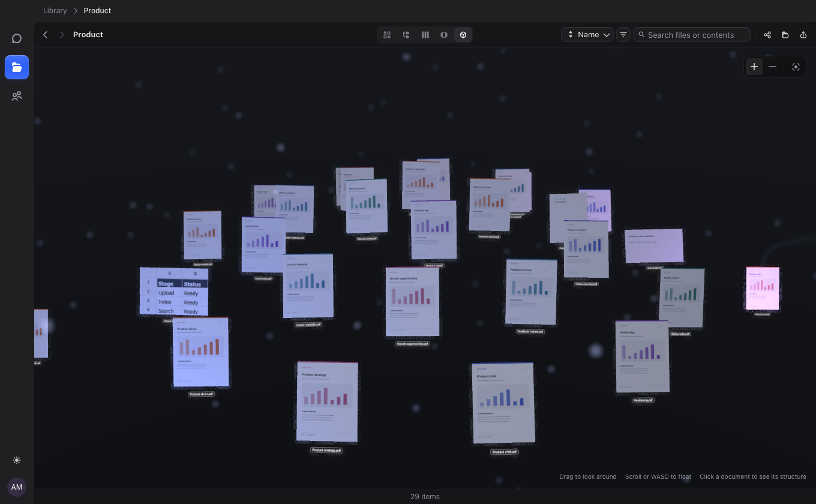The width and height of the screenshot is (816, 504).
Task: Zoom out with the minus button
Action: point(772,67)
